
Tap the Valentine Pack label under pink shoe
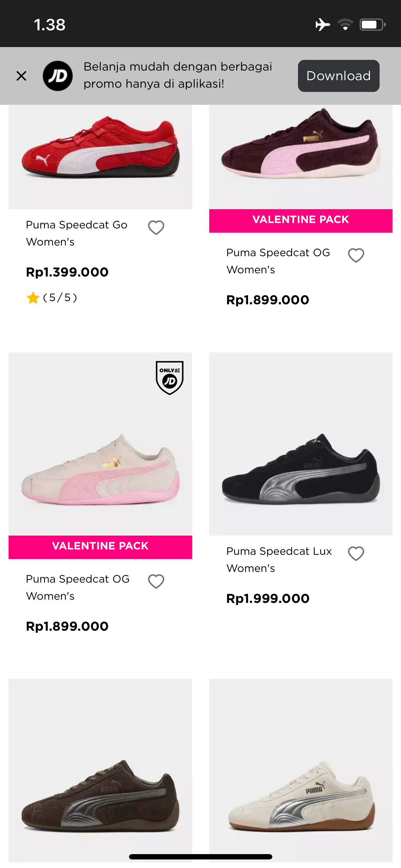pyautogui.click(x=100, y=546)
